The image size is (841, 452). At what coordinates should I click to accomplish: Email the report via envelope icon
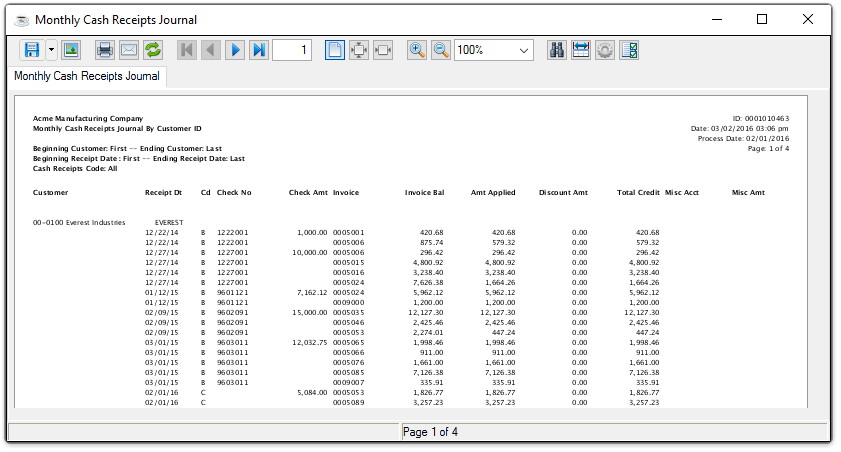pos(128,50)
